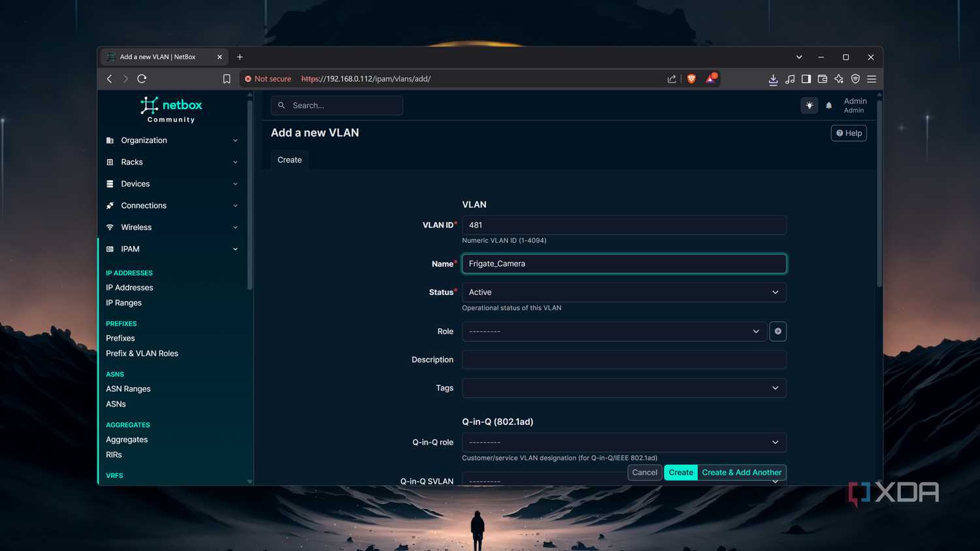Click the add new role plus icon

click(x=778, y=332)
